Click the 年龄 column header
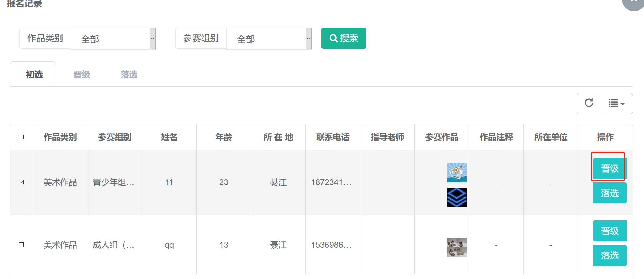 223,137
